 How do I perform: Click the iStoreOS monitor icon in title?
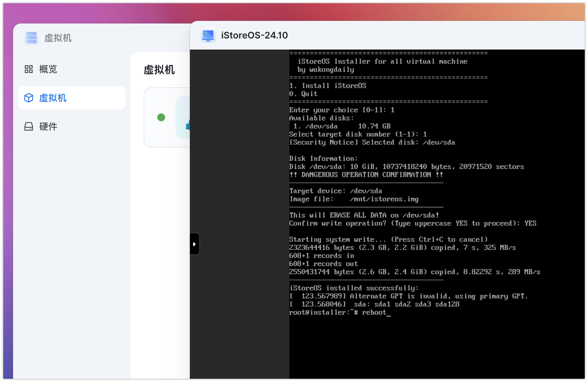[x=208, y=35]
